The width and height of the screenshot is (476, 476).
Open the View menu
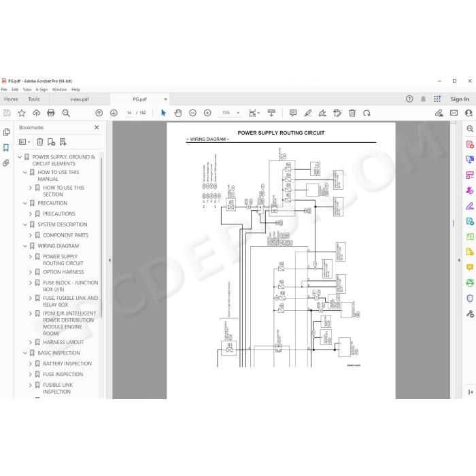[x=27, y=90]
